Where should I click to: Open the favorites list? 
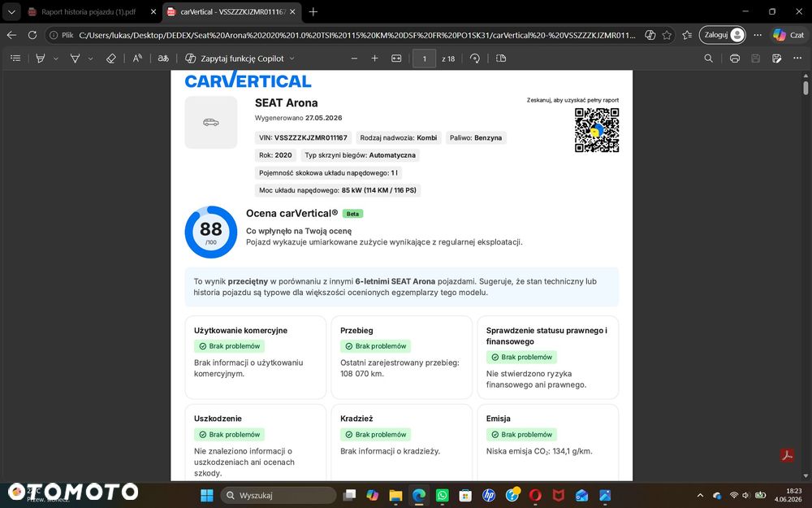687,35
